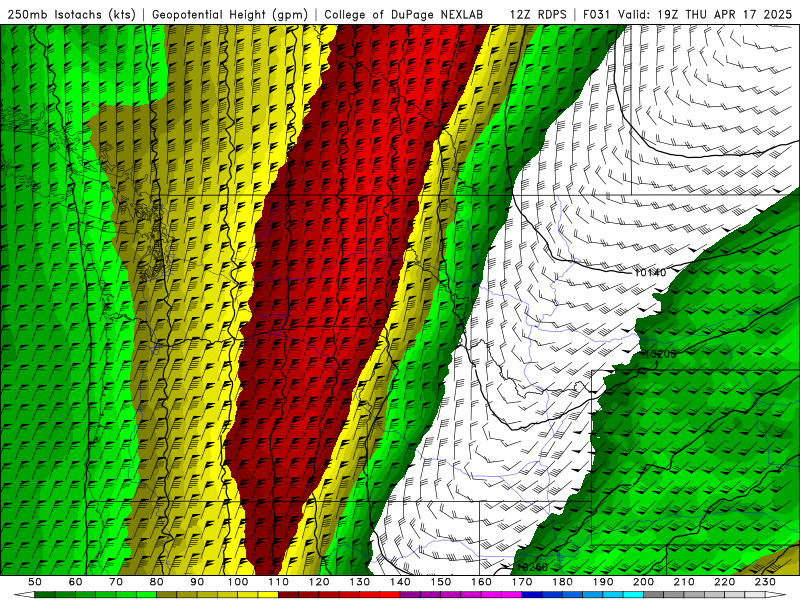800x600 pixels.
Task: Click the bright yellow swatch ending at 110
Action: pyautogui.click(x=268, y=595)
